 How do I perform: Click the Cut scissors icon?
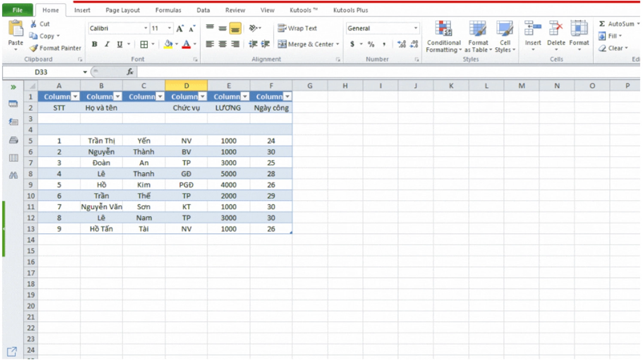tap(33, 24)
